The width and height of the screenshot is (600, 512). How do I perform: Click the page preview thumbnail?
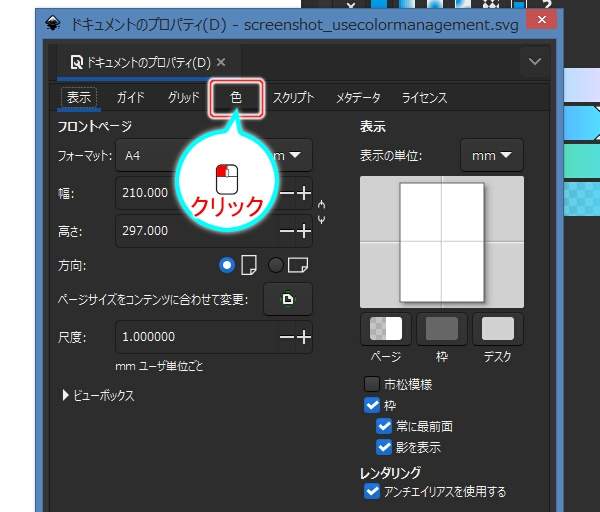[442, 242]
